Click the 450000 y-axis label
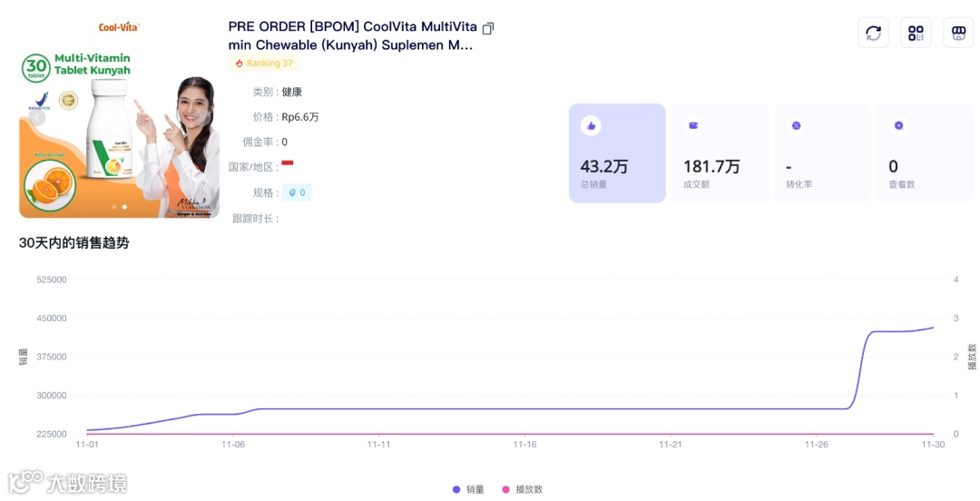 [x=51, y=319]
